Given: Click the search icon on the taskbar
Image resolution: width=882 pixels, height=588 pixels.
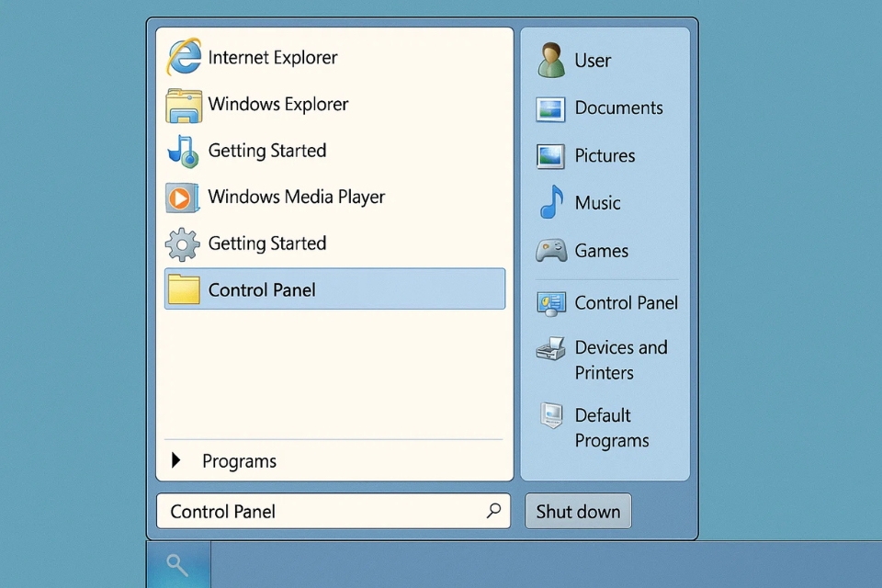Looking at the screenshot, I should [178, 564].
